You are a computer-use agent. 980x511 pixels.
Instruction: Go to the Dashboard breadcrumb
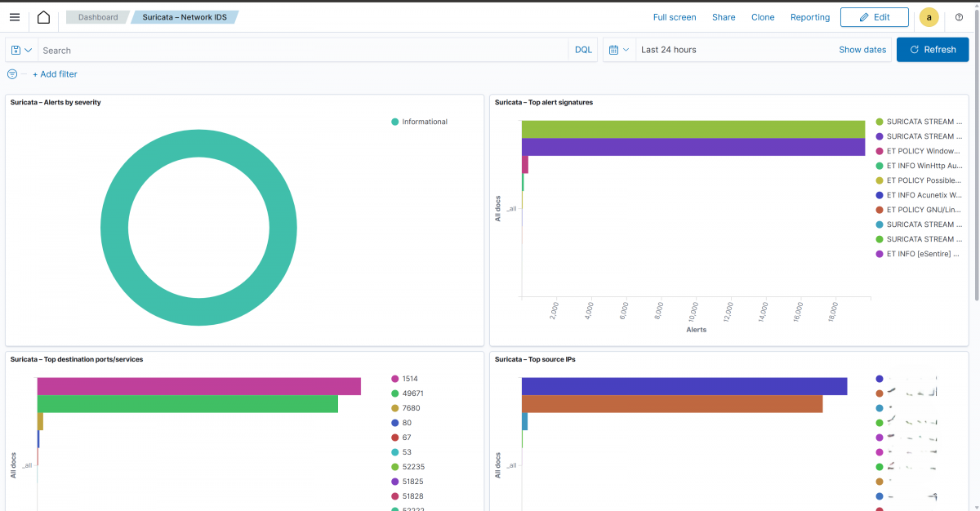coord(97,16)
